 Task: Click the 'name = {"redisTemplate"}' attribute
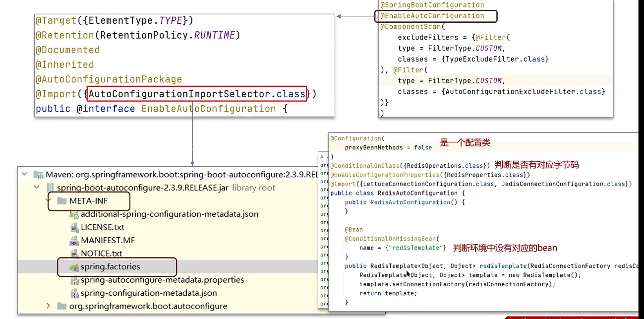(403, 248)
